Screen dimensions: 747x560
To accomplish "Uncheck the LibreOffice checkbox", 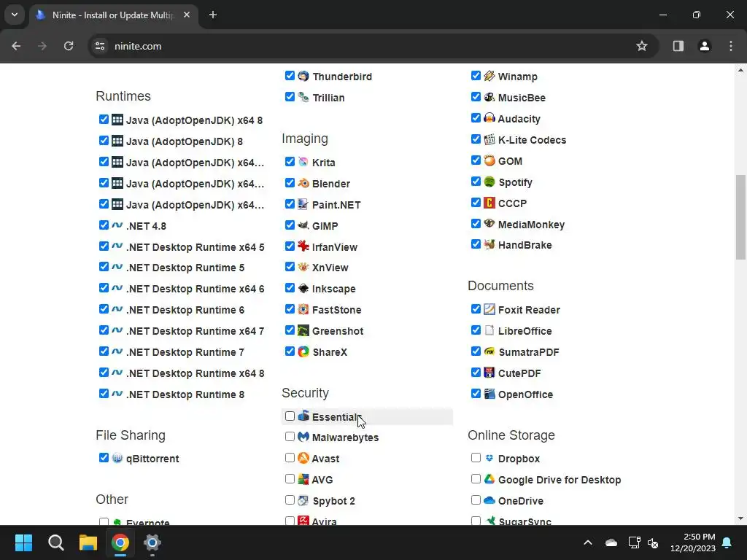I will coord(476,330).
